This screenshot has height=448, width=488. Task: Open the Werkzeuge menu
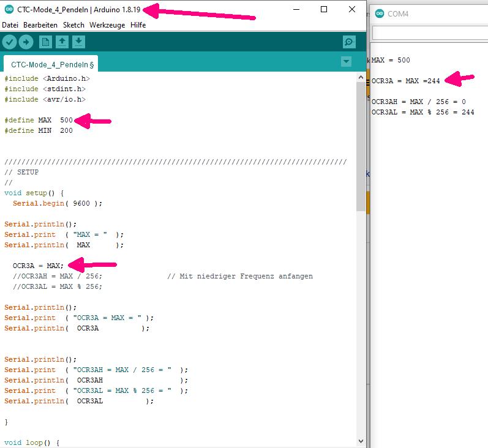click(107, 25)
